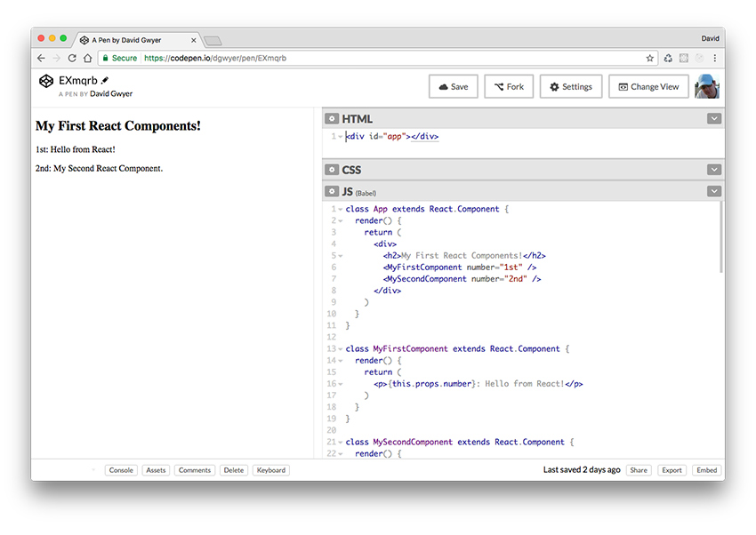756x535 pixels.
Task: Click the Share button
Action: pyautogui.click(x=639, y=470)
